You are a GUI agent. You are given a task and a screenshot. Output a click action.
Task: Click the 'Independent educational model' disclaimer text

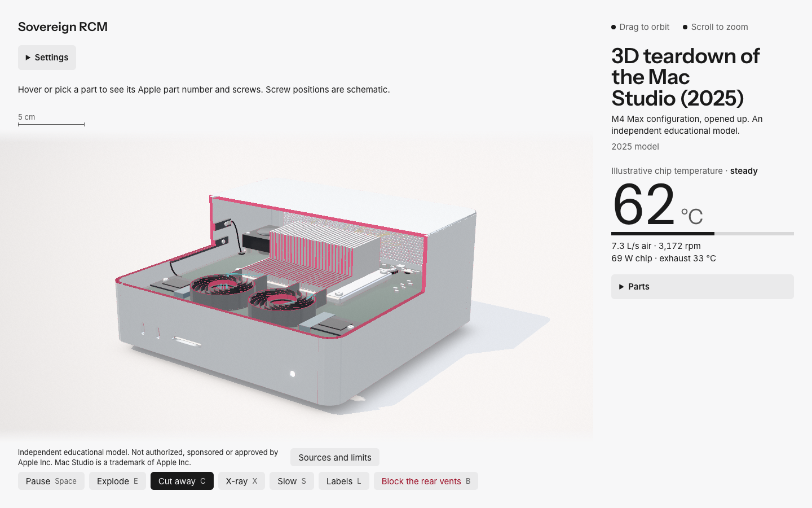point(148,457)
